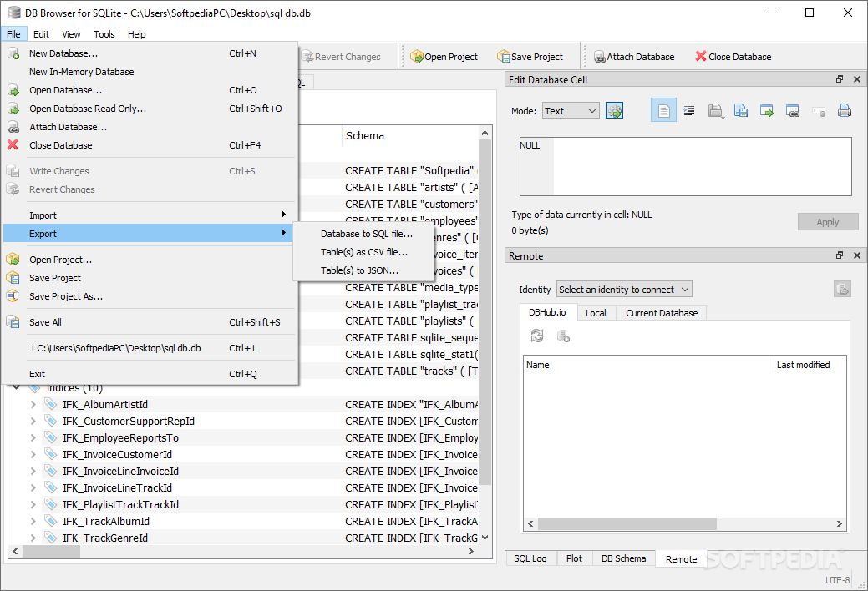Choose Open Database Read Only menu item
The width and height of the screenshot is (868, 591).
[149, 109]
